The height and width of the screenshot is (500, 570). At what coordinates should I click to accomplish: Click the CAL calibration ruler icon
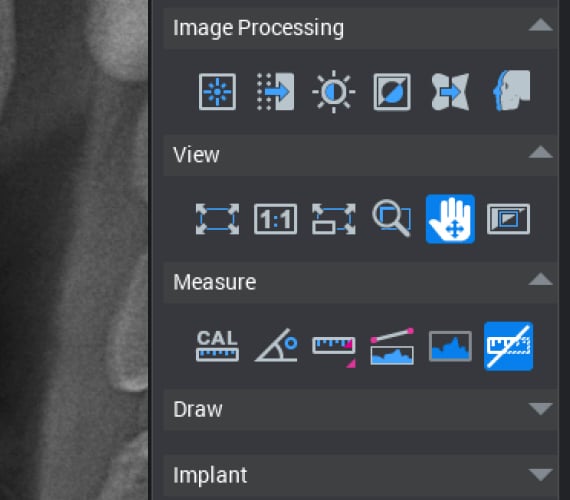click(217, 345)
